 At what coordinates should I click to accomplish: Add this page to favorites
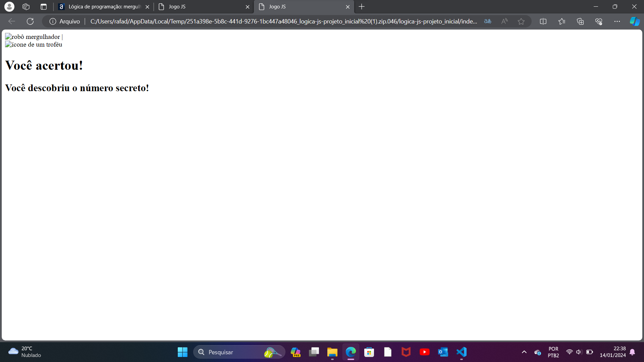[x=521, y=21]
